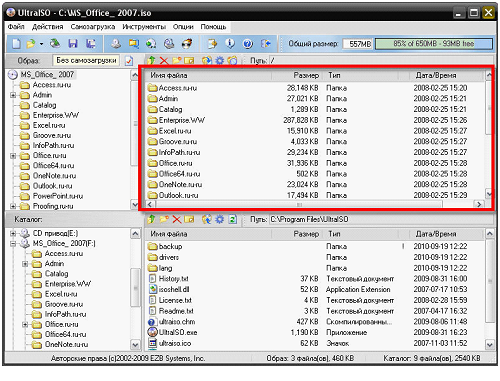
Task: Sort image files by Имя файла column
Action: (209, 75)
